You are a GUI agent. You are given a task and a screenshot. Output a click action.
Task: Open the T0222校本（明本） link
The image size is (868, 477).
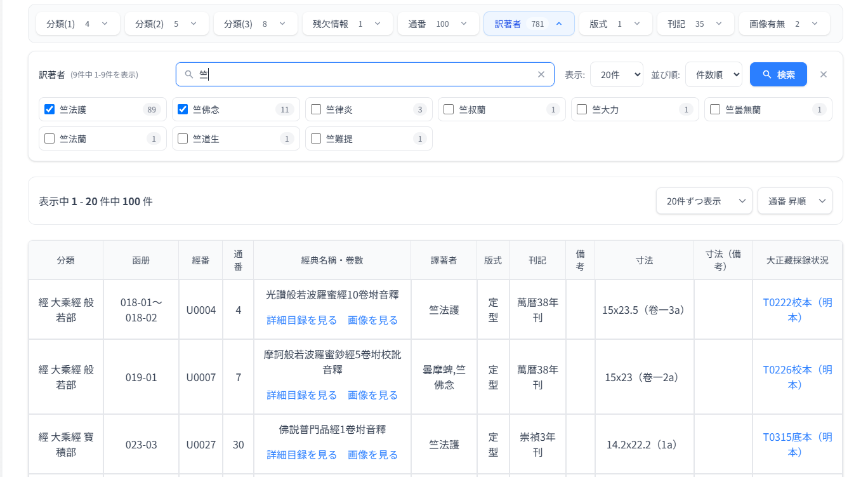(798, 310)
